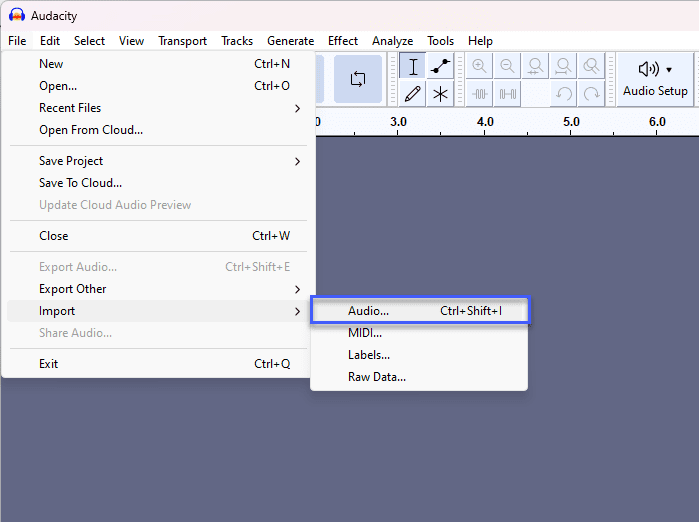Select the Draw pencil tool
The width and height of the screenshot is (699, 522).
413,94
